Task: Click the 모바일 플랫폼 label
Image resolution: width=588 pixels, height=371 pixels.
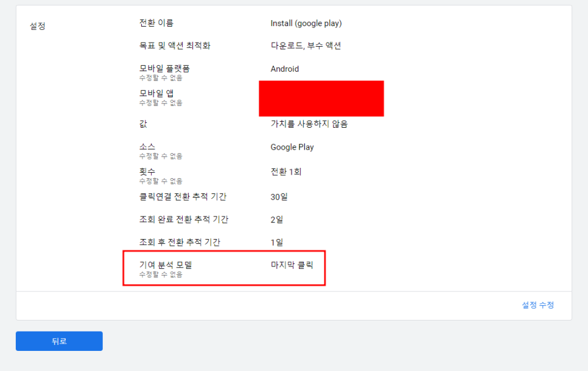Action: coord(164,68)
